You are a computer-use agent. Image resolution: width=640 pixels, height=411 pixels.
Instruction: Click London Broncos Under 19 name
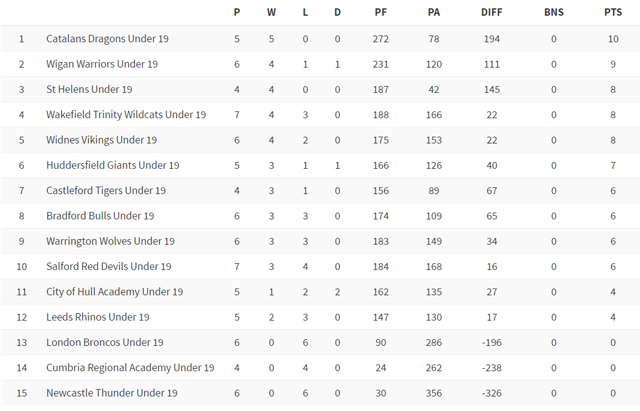click(x=105, y=342)
